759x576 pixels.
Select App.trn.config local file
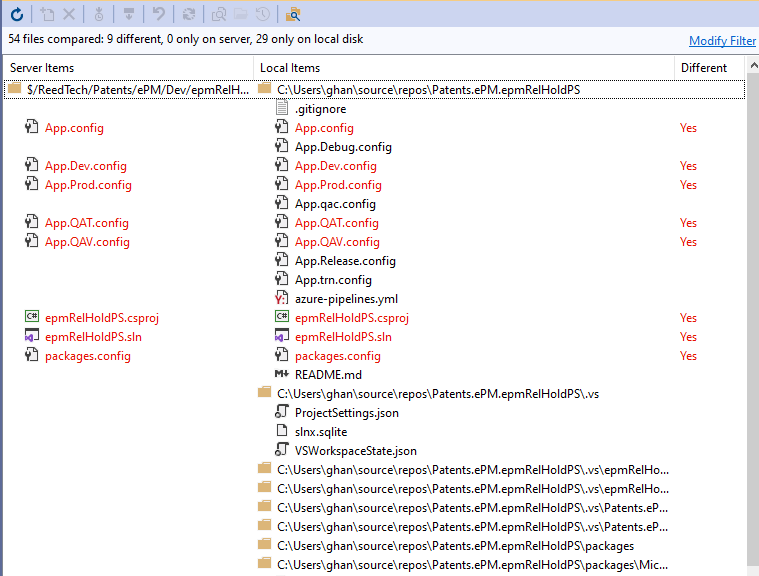[x=334, y=280]
